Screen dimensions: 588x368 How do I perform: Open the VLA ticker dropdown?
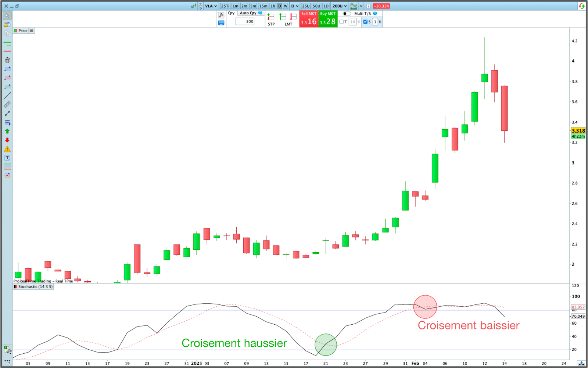pyautogui.click(x=211, y=6)
